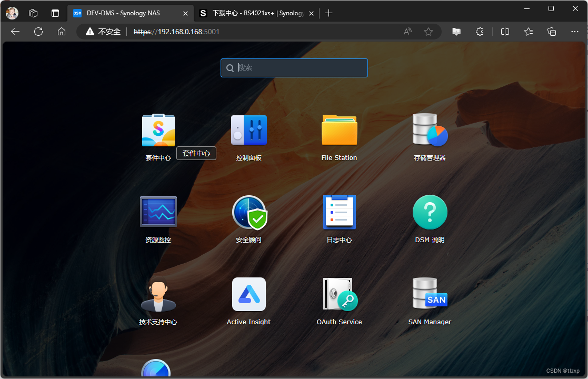Launch the Active Insight app icon
The height and width of the screenshot is (379, 588).
pyautogui.click(x=248, y=294)
